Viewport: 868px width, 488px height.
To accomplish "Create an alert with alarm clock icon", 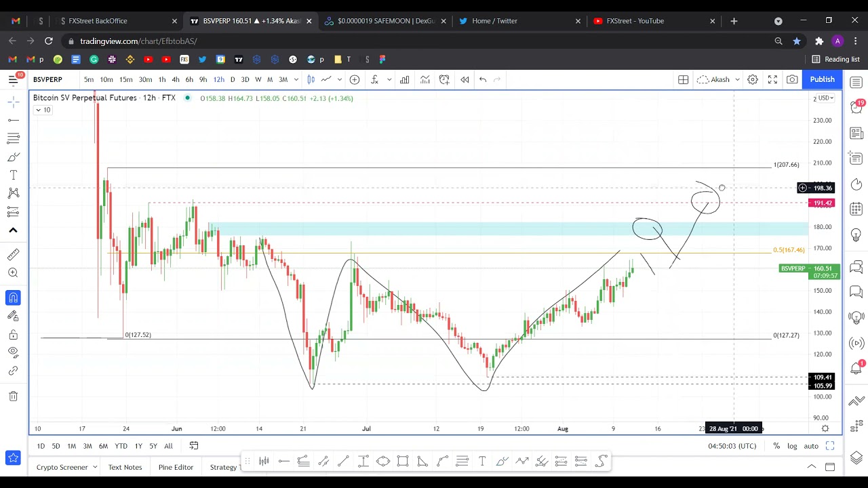I will click(x=444, y=79).
